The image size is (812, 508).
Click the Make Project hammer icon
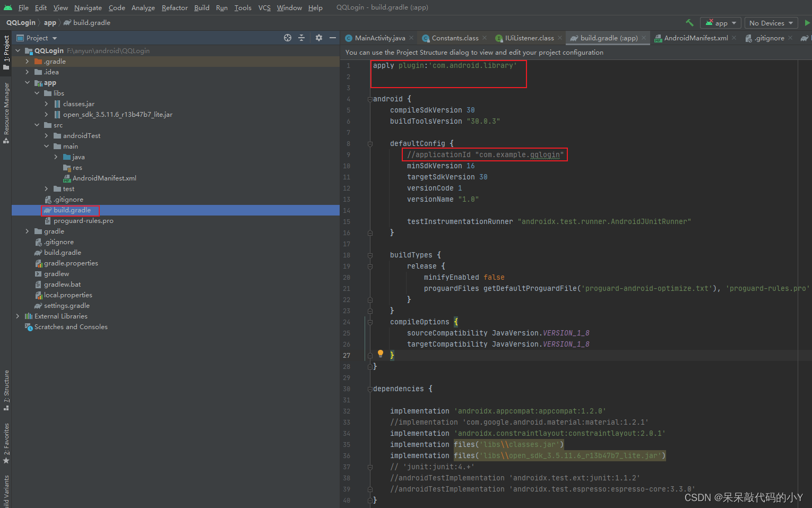(689, 23)
